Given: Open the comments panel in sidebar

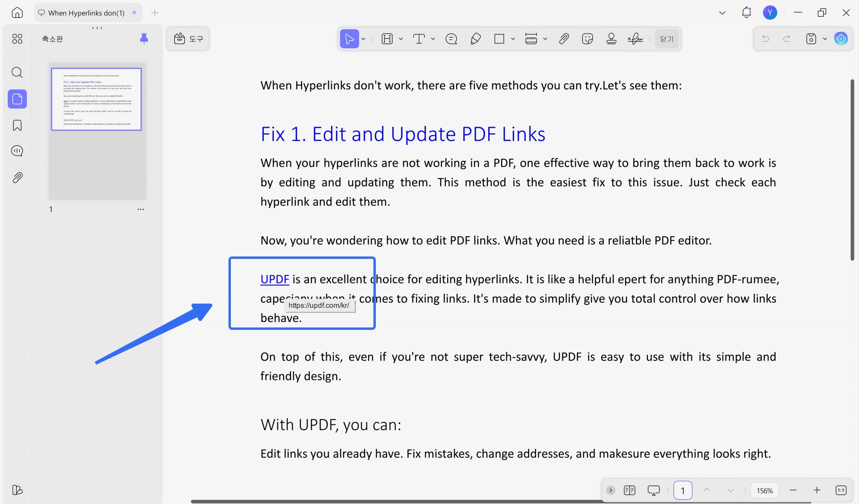Looking at the screenshot, I should click(17, 151).
